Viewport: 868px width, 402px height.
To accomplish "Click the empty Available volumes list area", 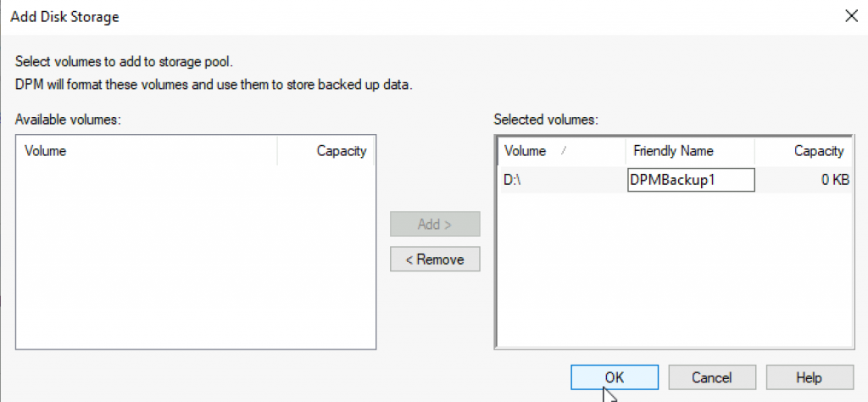I will [196, 256].
